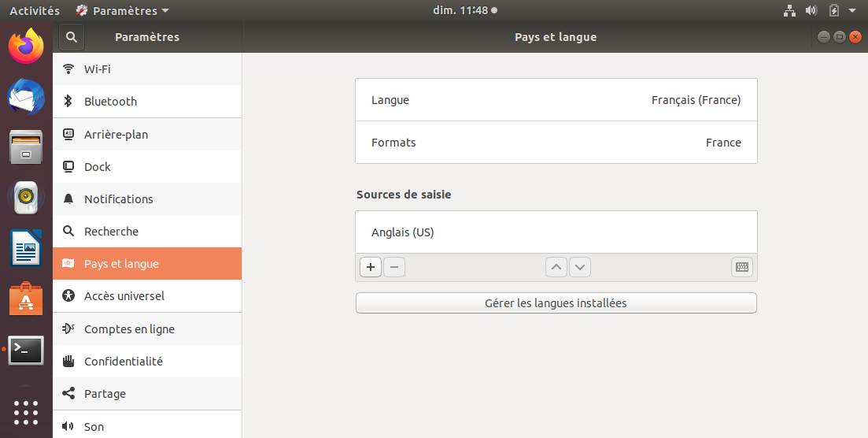Show applications grid in dock

point(26,412)
